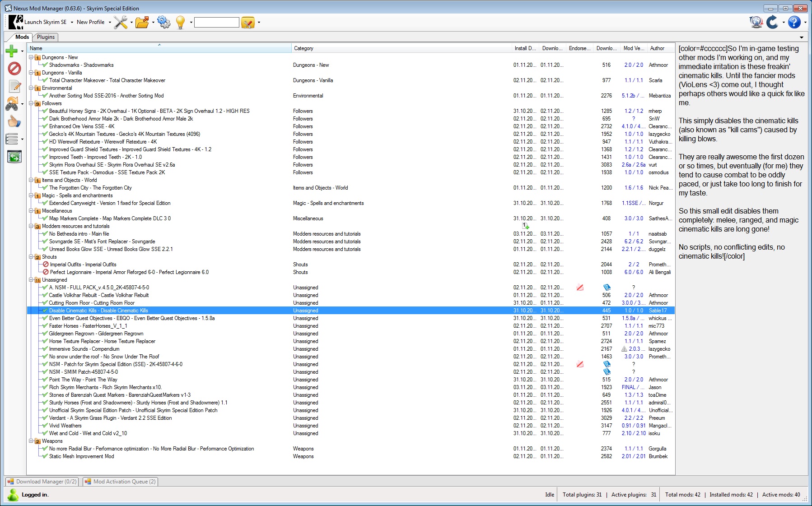
Task: Click the toolbar search text field
Action: 216,22
